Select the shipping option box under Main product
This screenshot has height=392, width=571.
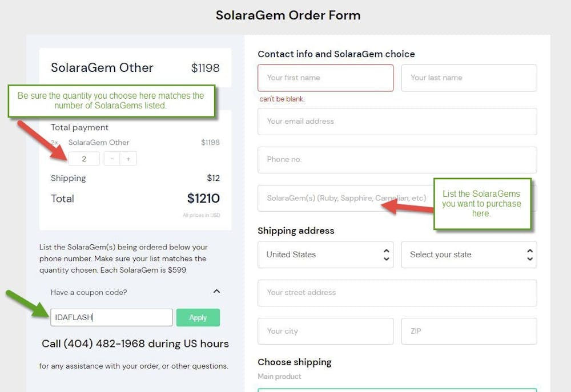click(397, 390)
